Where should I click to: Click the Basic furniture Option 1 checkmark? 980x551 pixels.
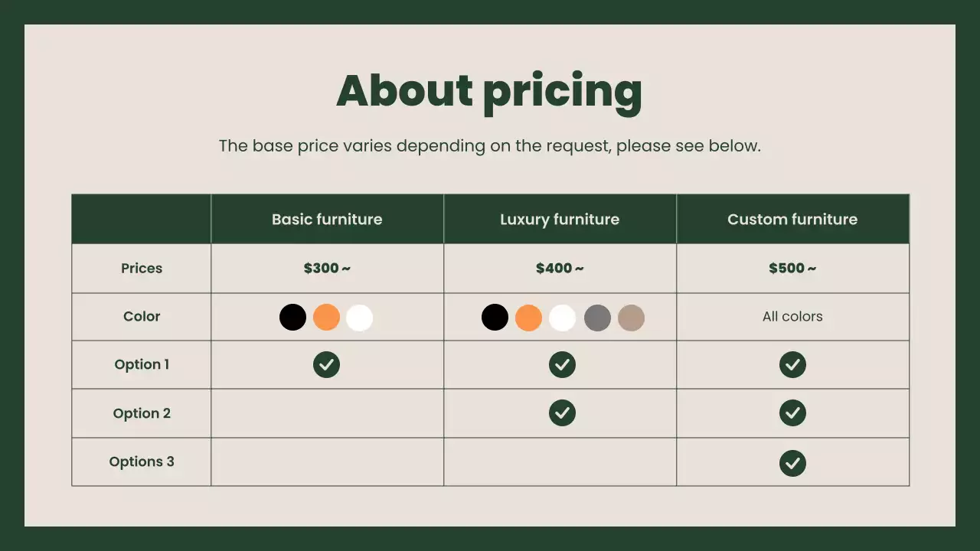tap(326, 365)
